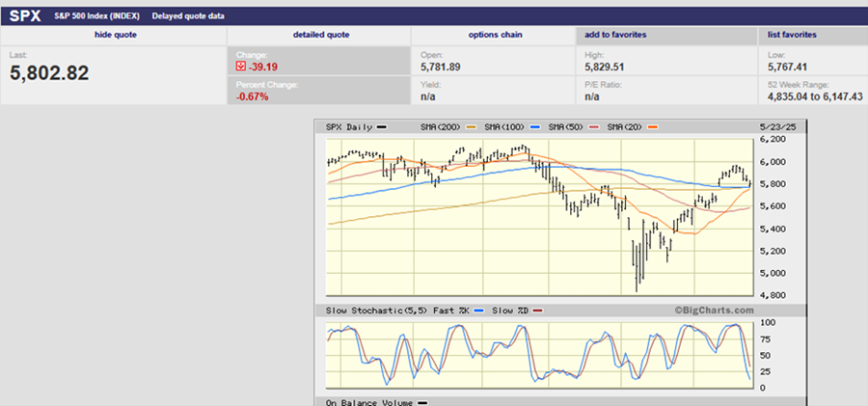Click the 52 week range value

tap(815, 97)
